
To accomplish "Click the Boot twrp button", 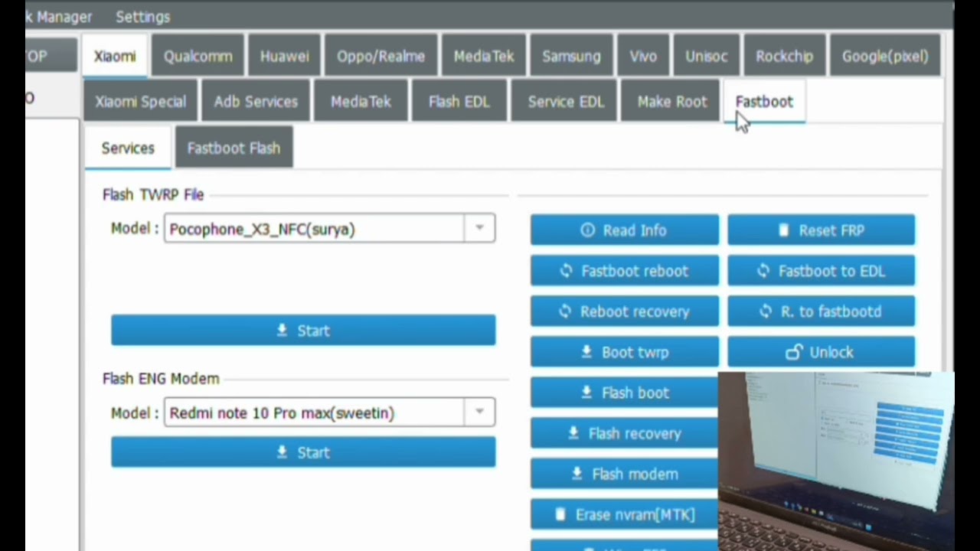I will point(625,352).
